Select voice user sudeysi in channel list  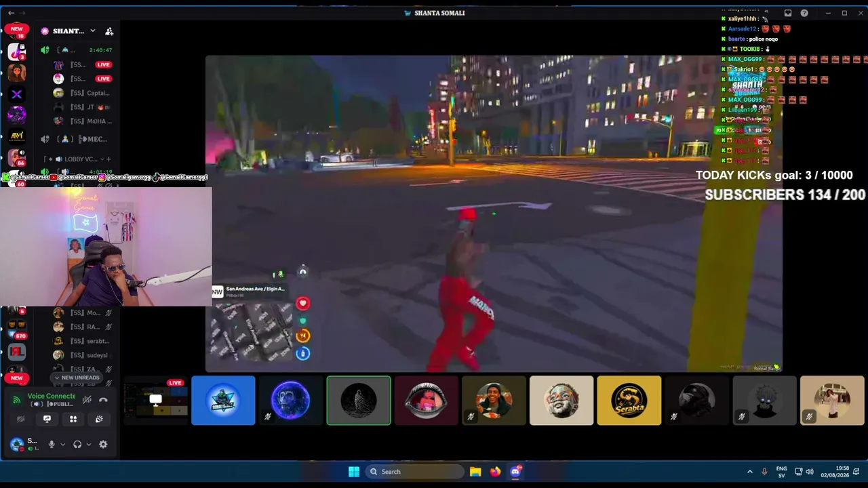82,355
